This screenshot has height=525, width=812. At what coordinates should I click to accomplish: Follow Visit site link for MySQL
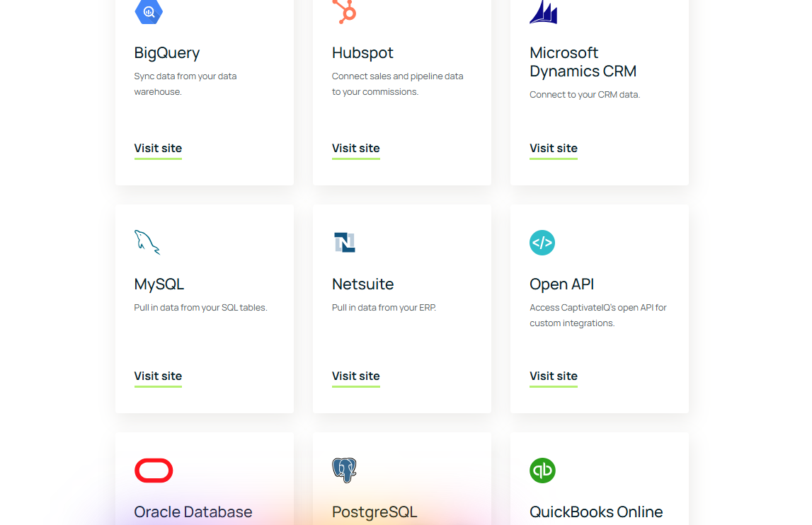(158, 376)
